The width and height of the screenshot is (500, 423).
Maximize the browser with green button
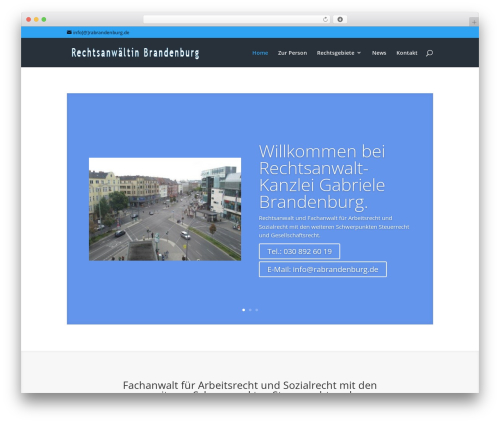coord(44,20)
